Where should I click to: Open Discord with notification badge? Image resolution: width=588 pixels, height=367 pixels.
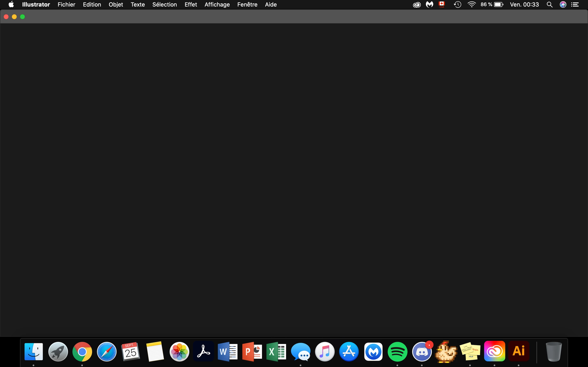(422, 351)
